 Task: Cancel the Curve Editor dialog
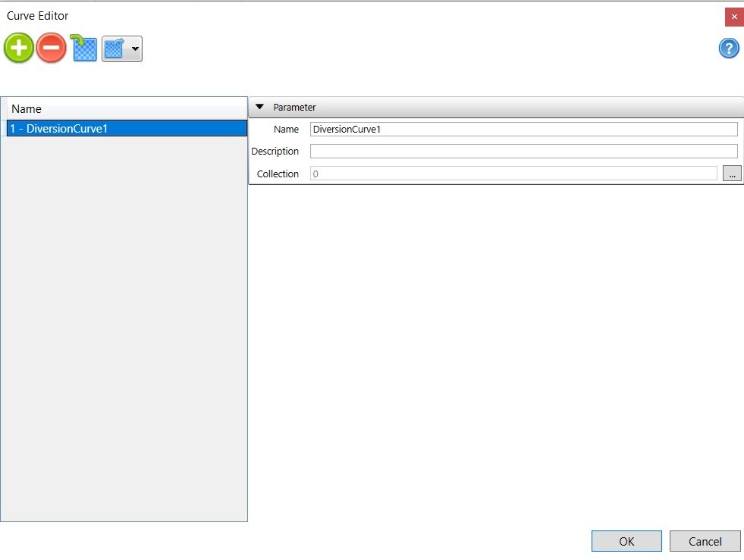point(705,541)
